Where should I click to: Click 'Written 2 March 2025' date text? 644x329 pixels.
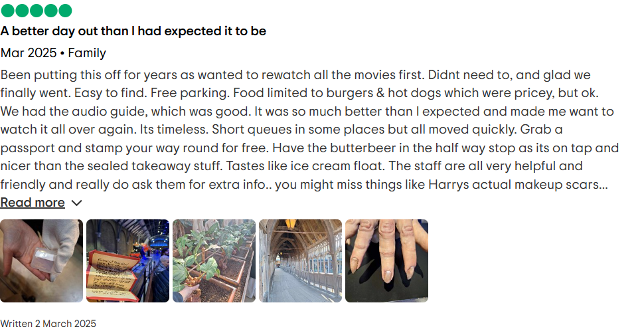[x=48, y=324]
